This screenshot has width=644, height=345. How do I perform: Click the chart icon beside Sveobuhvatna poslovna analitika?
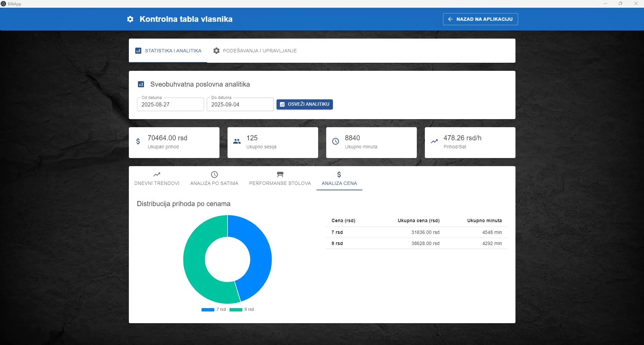pyautogui.click(x=141, y=84)
